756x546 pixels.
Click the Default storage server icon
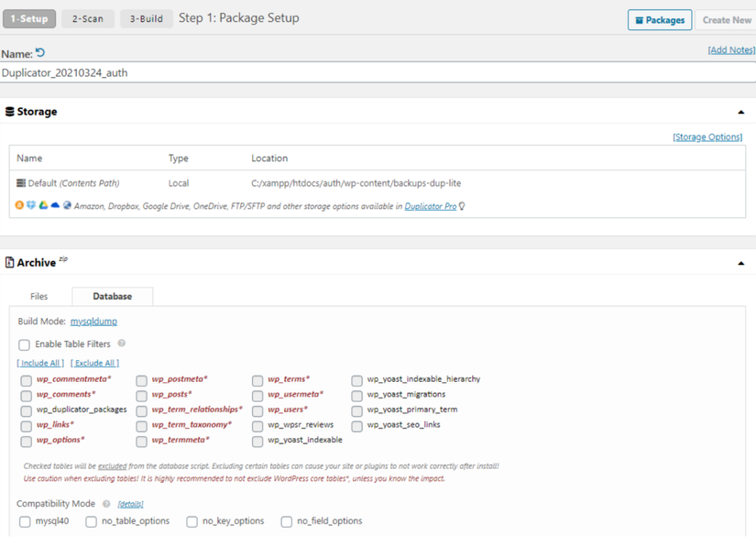tap(21, 183)
